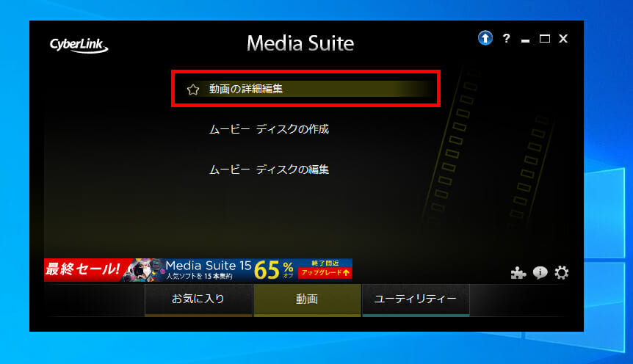Image resolution: width=633 pixels, height=364 pixels.
Task: Select ムービー ディスクの作成 entry
Action: tap(269, 129)
